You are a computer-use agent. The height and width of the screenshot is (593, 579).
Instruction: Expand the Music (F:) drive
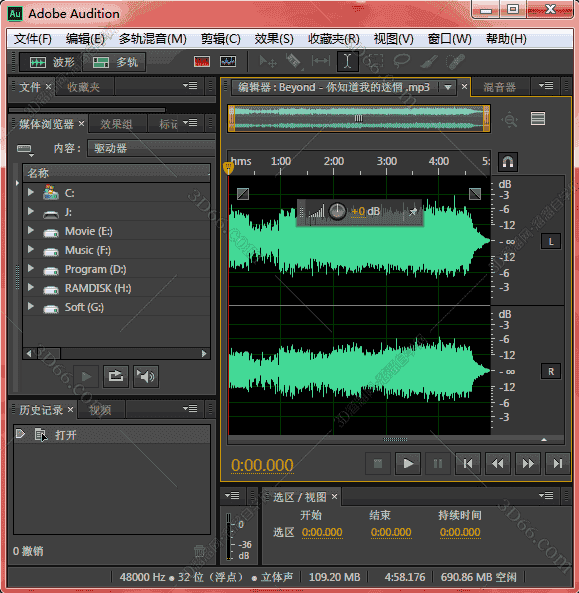(31, 249)
